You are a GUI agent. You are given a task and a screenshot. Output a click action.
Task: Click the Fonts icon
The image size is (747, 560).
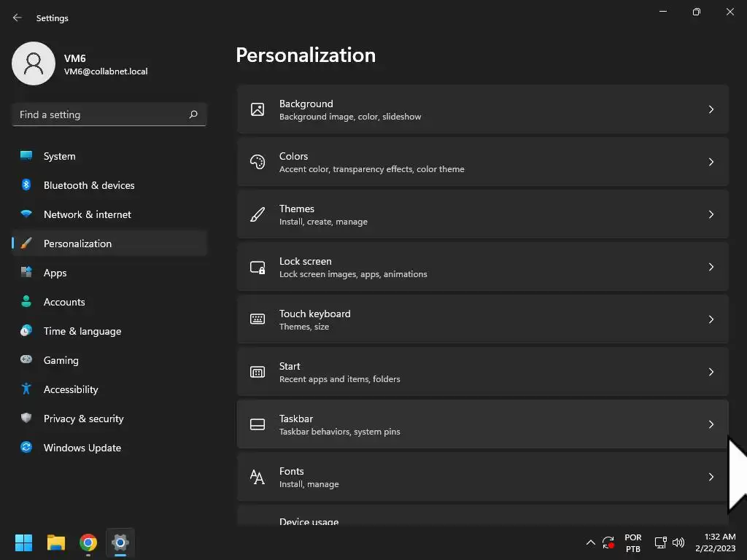[258, 477]
